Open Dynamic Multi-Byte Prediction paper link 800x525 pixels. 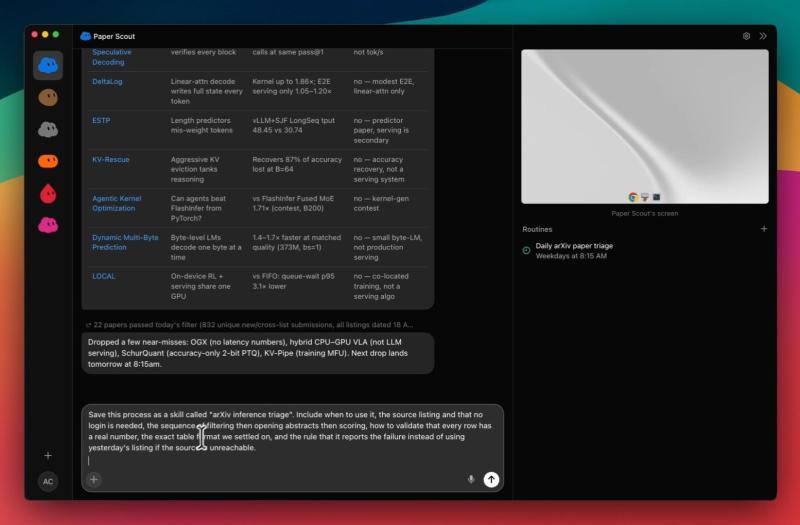125,242
